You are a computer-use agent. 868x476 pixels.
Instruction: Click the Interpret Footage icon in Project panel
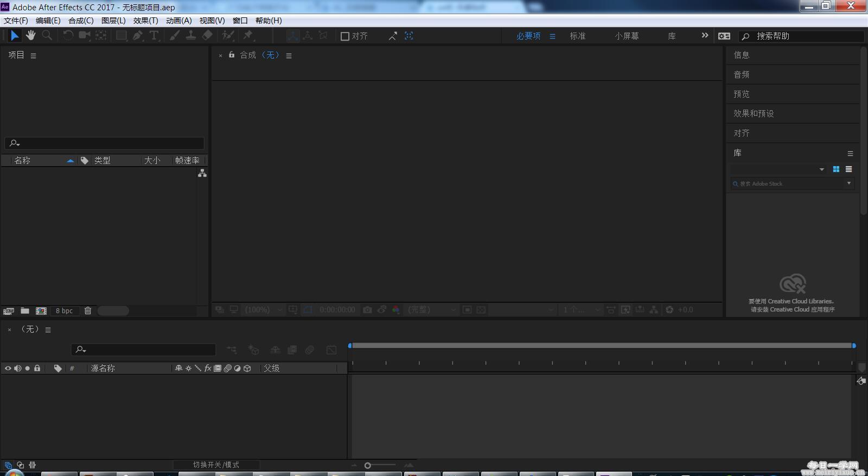point(8,311)
